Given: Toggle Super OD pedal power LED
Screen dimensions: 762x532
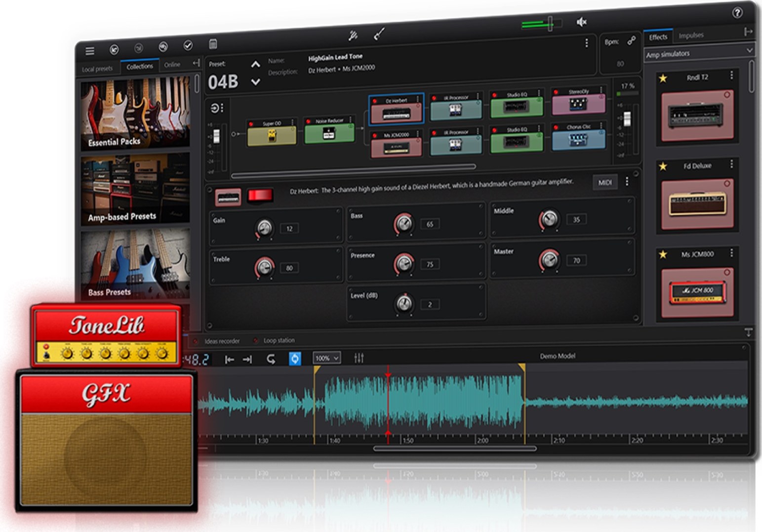Looking at the screenshot, I should point(251,124).
